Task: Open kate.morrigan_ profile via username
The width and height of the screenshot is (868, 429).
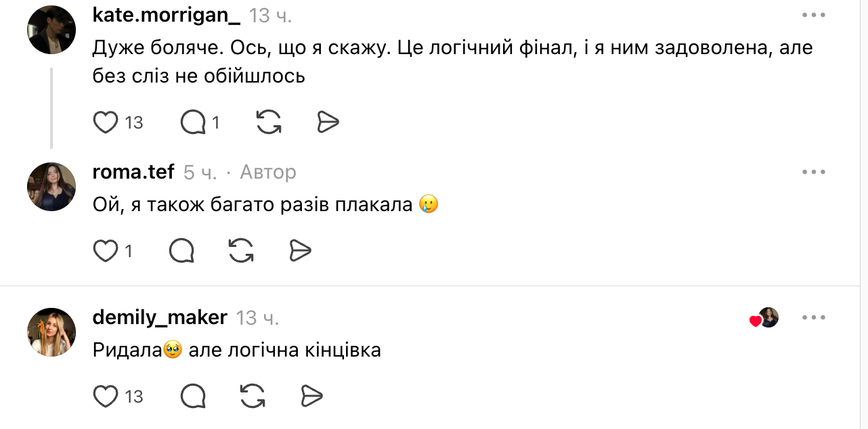Action: tap(166, 16)
